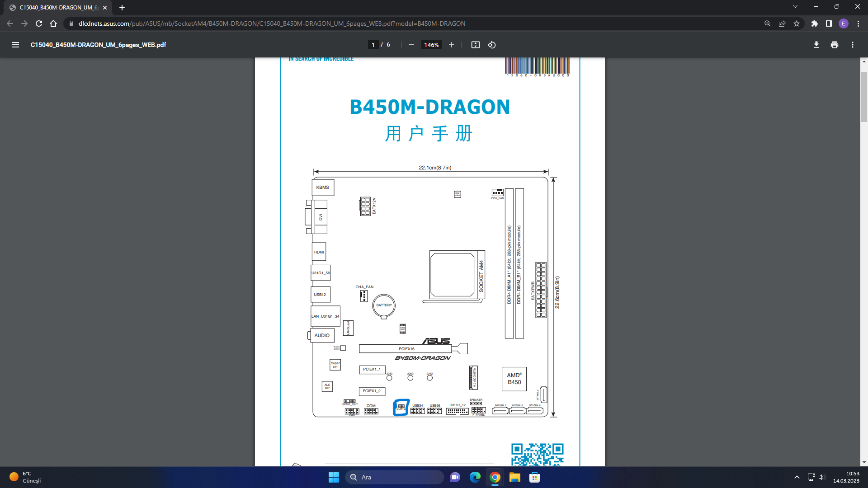Click the zoom out minus button
868x488 pixels.
(411, 45)
